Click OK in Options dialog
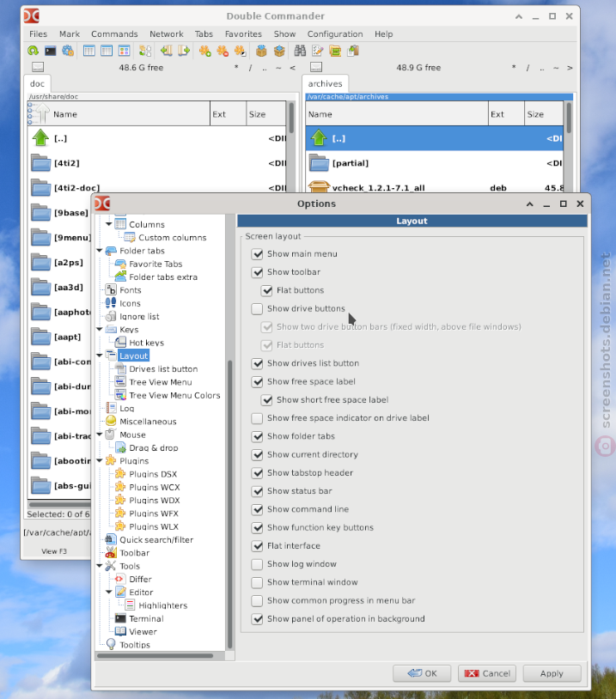616x699 pixels. click(x=422, y=673)
